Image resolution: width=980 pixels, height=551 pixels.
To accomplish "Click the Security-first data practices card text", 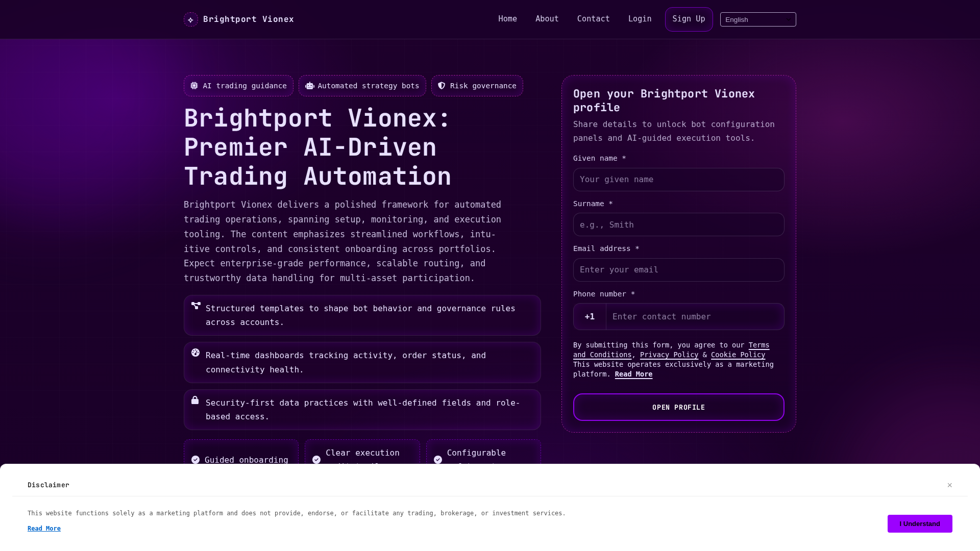I will (363, 410).
